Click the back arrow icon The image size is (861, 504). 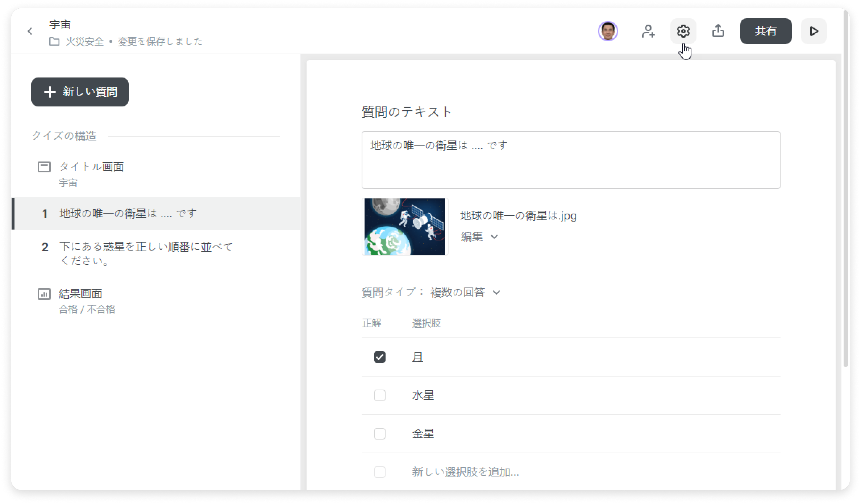pyautogui.click(x=30, y=31)
